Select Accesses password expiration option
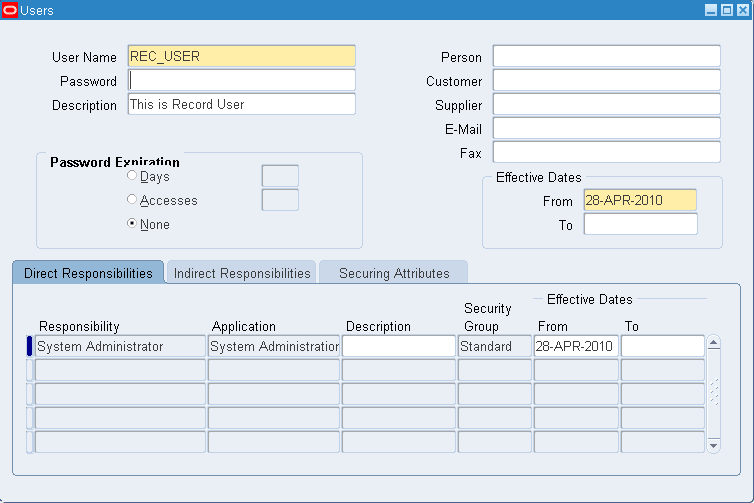The height and width of the screenshot is (503, 754). 132,199
